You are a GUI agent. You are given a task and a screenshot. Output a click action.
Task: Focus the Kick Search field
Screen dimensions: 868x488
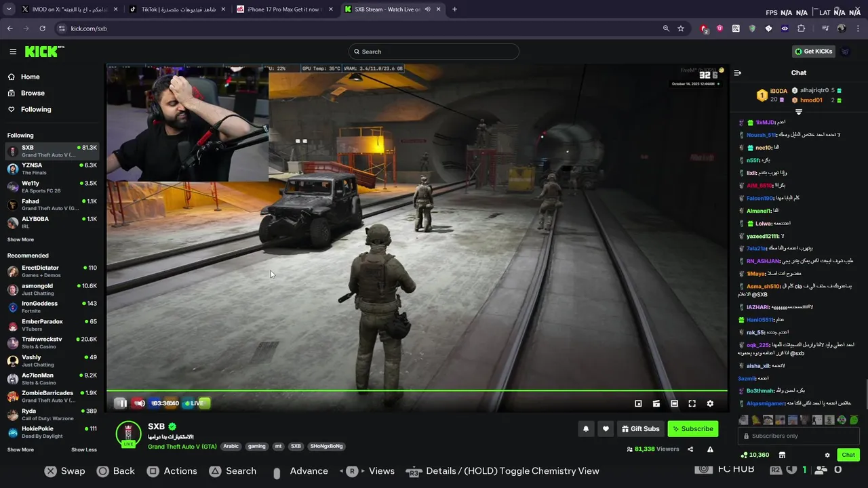(434, 52)
